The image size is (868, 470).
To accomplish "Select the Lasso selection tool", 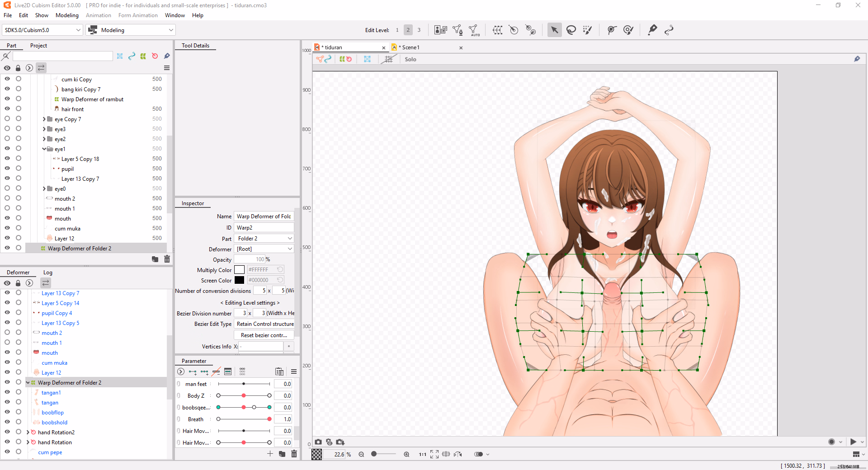I will tap(571, 30).
